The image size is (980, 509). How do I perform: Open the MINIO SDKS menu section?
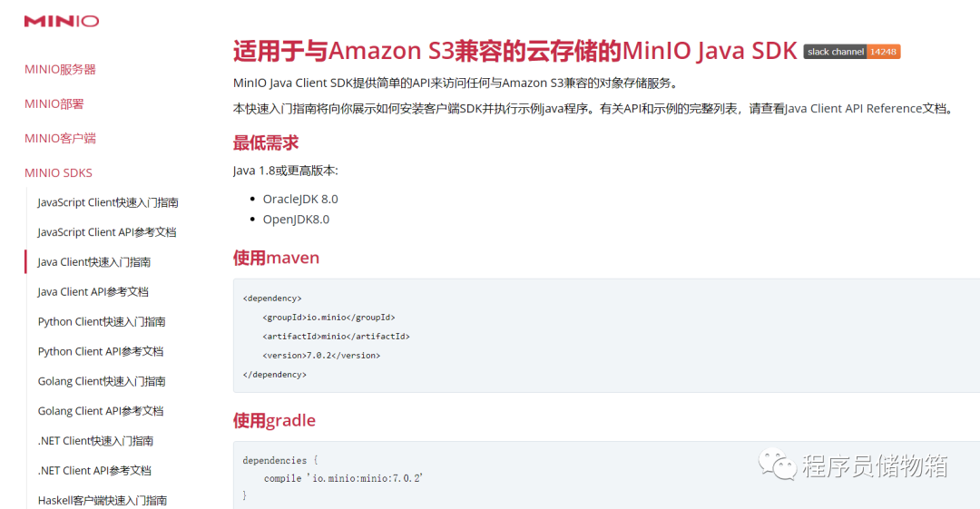[x=58, y=172]
